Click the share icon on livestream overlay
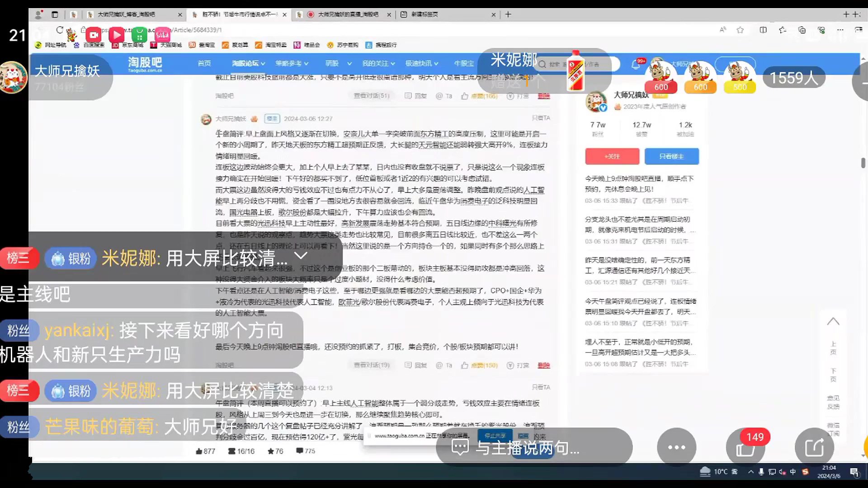This screenshot has width=868, height=488. pyautogui.click(x=814, y=447)
